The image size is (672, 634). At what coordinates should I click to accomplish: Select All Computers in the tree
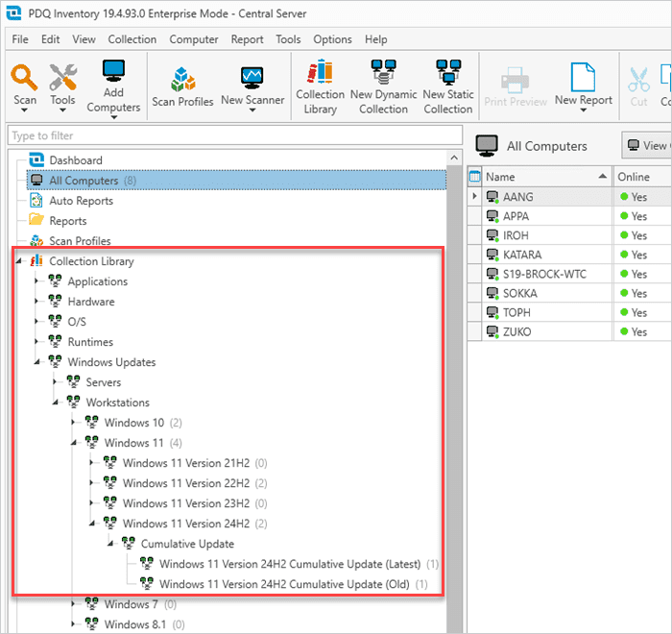236,181
